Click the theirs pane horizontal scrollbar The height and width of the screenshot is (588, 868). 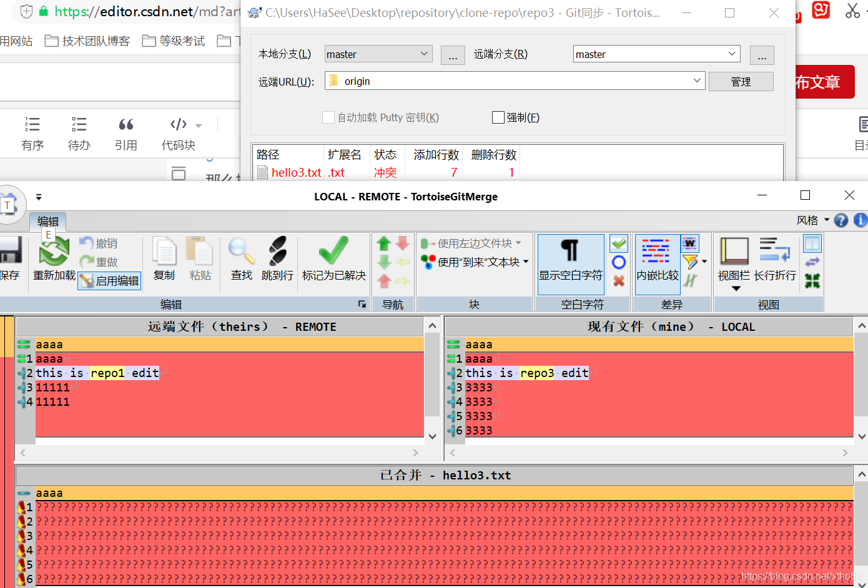219,453
